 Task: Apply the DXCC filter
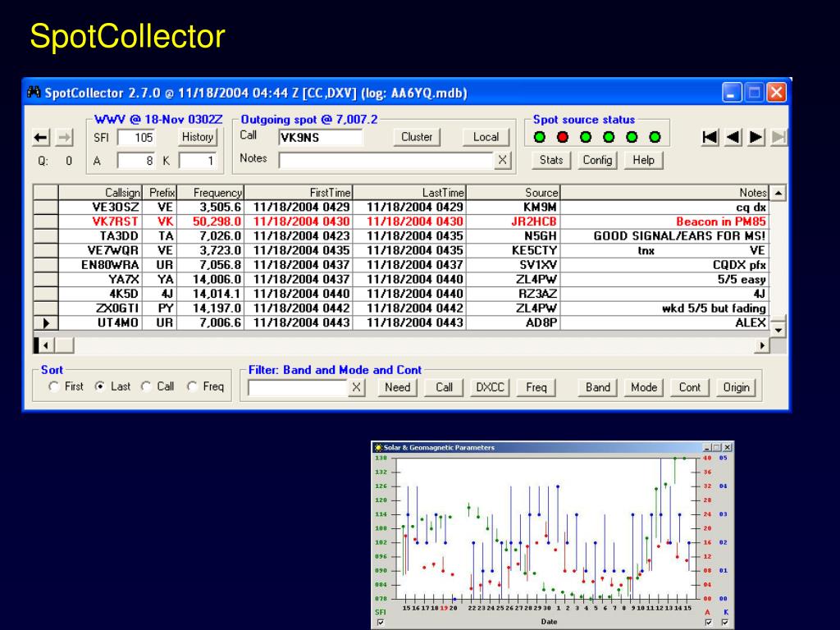pos(490,387)
